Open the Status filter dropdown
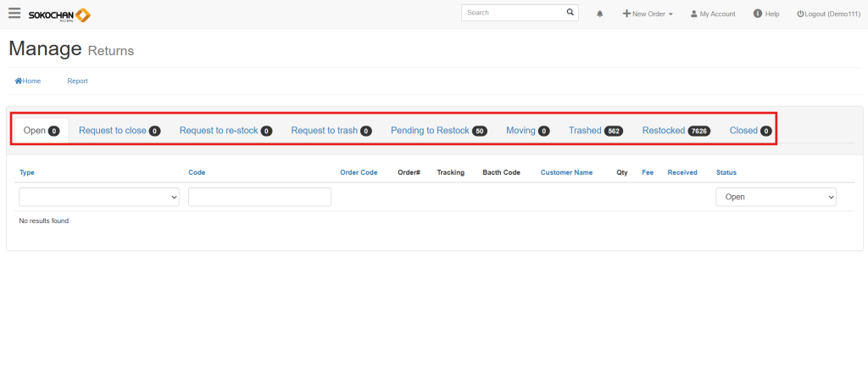Screen dimensions: 868x392 coord(776,197)
